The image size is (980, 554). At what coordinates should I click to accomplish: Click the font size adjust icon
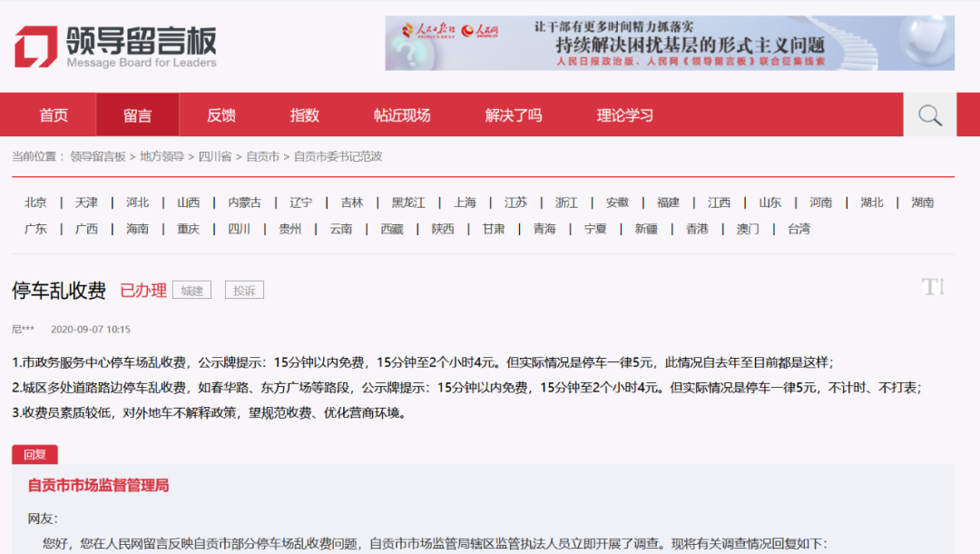pos(933,288)
